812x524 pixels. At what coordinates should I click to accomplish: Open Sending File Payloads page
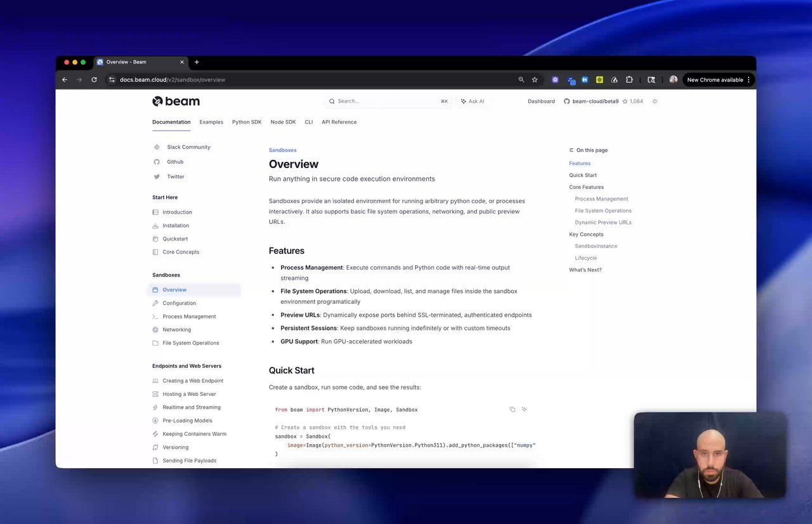pos(189,461)
